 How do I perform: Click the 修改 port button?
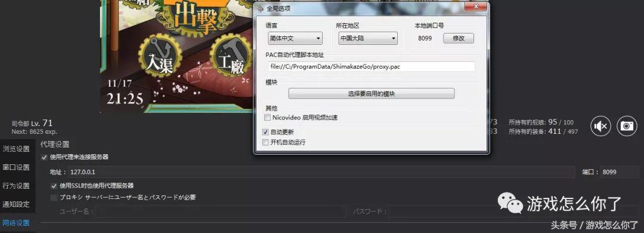(459, 38)
